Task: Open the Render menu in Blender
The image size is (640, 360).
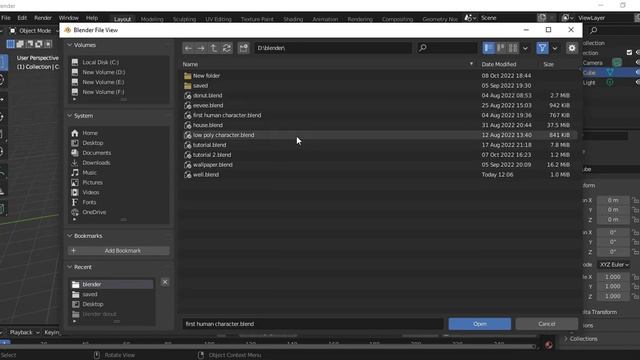Action: click(43, 18)
